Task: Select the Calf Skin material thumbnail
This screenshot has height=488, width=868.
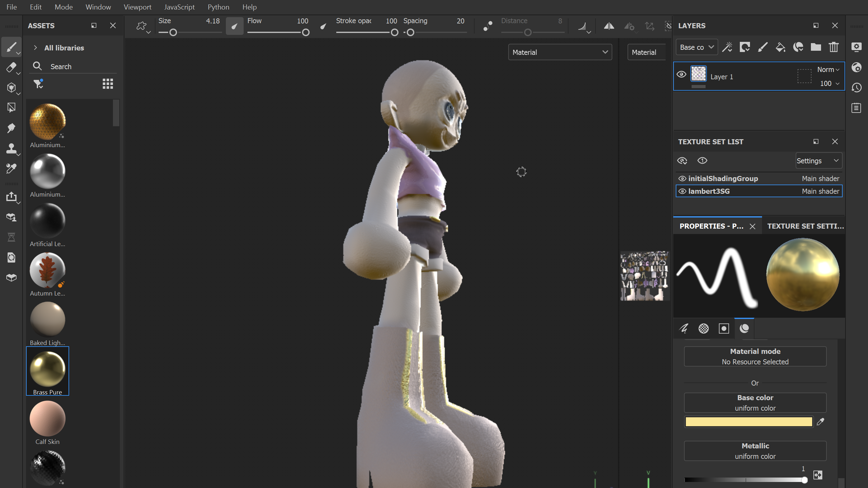Action: (x=48, y=419)
